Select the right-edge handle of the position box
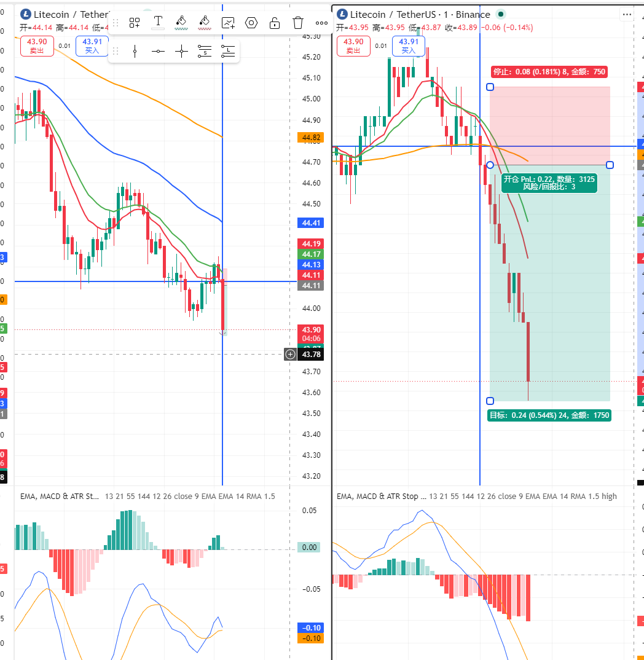Viewport: 644px width, 660px height. (610, 165)
